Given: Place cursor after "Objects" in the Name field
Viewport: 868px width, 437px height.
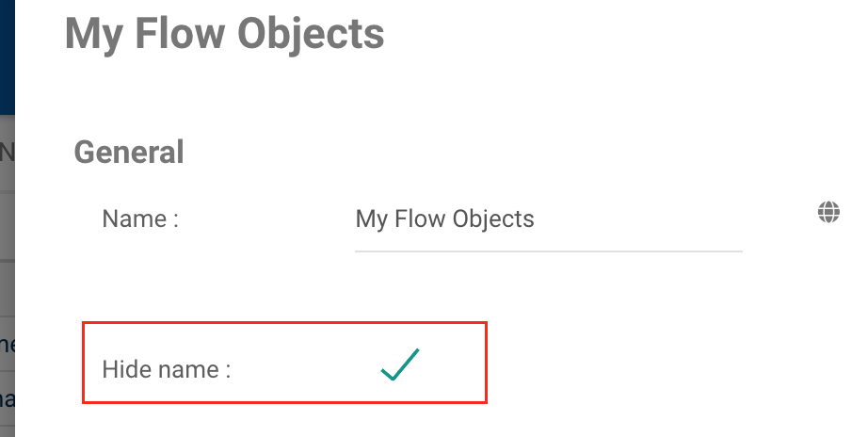Looking at the screenshot, I should [537, 219].
